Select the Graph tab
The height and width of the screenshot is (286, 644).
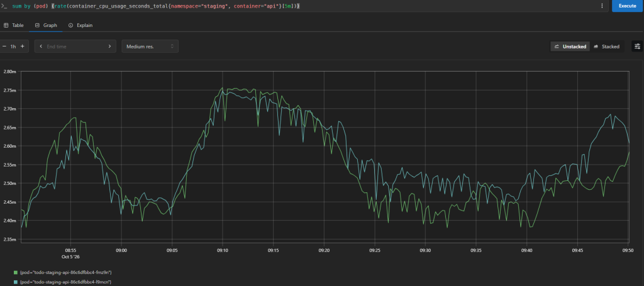click(x=46, y=25)
